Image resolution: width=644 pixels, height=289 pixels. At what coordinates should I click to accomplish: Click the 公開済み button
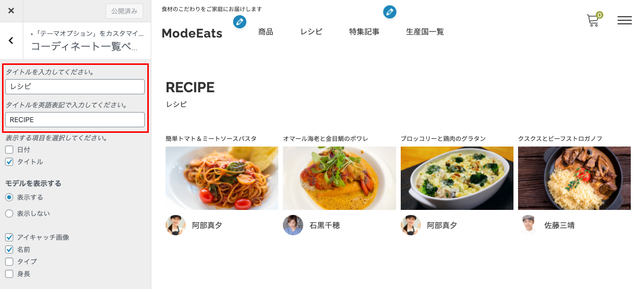124,11
